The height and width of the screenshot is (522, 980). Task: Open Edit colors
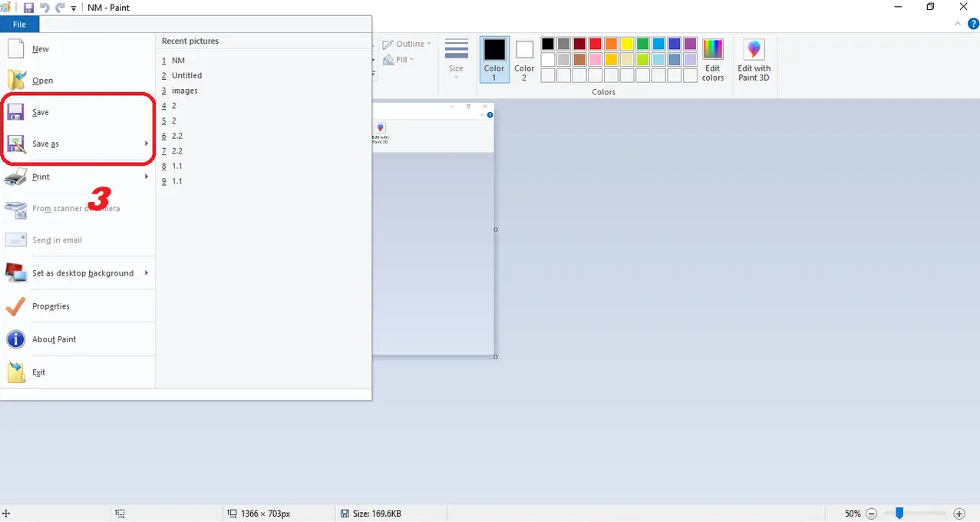tap(713, 60)
